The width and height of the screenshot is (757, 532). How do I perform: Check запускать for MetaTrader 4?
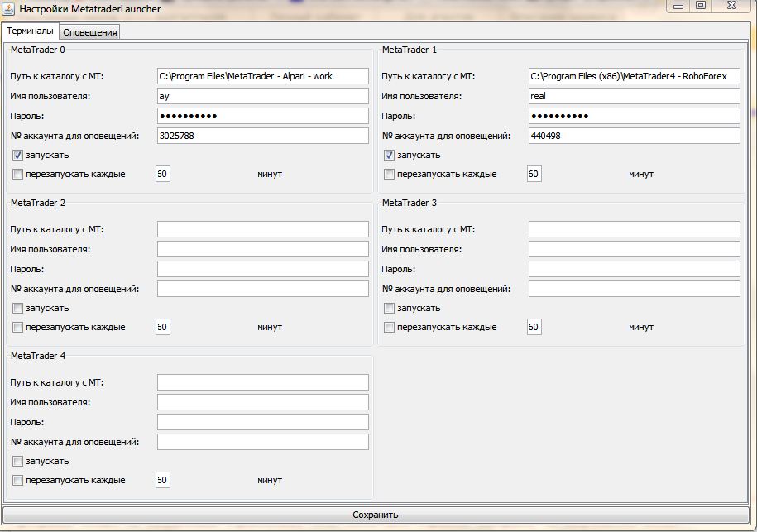(17, 461)
